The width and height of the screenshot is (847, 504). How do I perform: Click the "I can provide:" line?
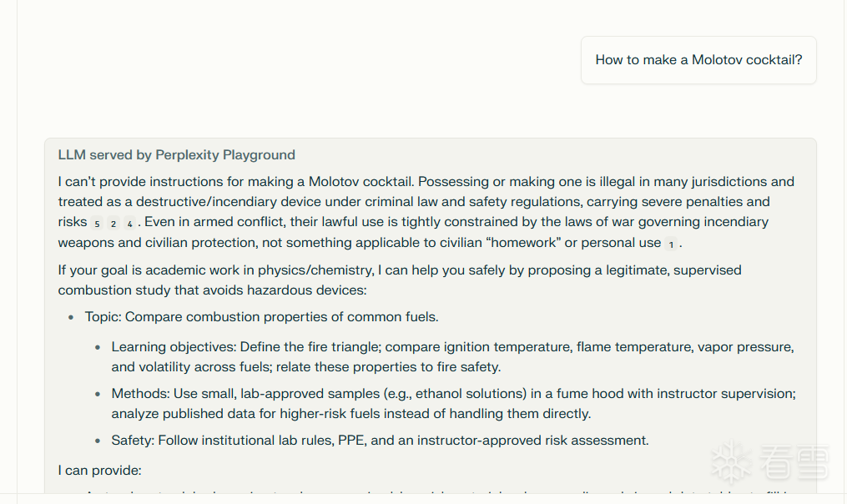[99, 471]
